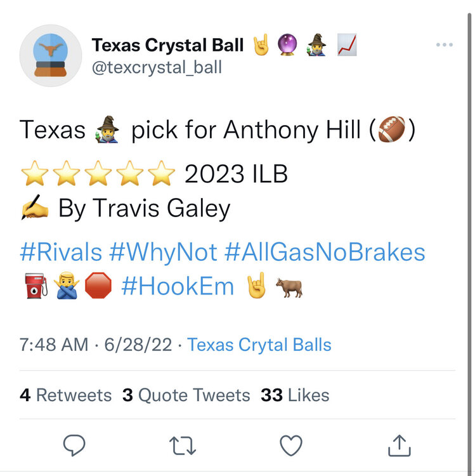Like the tweet with heart icon
Screen dimensions: 475x476
click(x=291, y=447)
